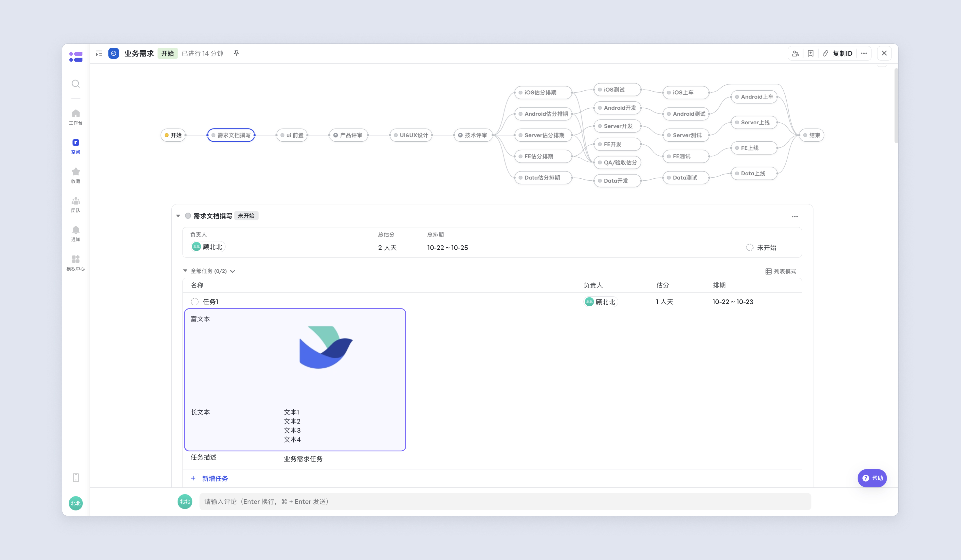Image resolution: width=961 pixels, height=560 pixels.
Task: Select the Server估分排期 node
Action: click(543, 135)
